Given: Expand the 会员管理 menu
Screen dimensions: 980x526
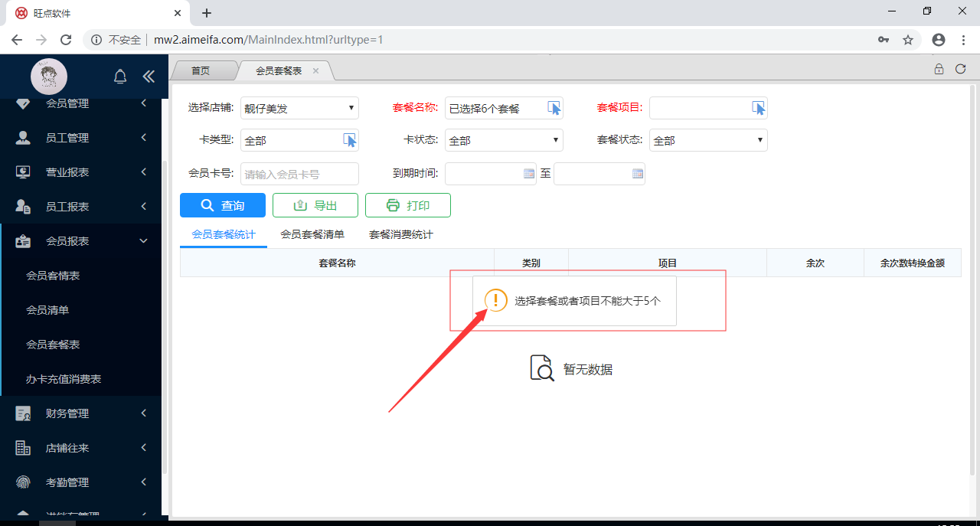Looking at the screenshot, I should [x=144, y=103].
